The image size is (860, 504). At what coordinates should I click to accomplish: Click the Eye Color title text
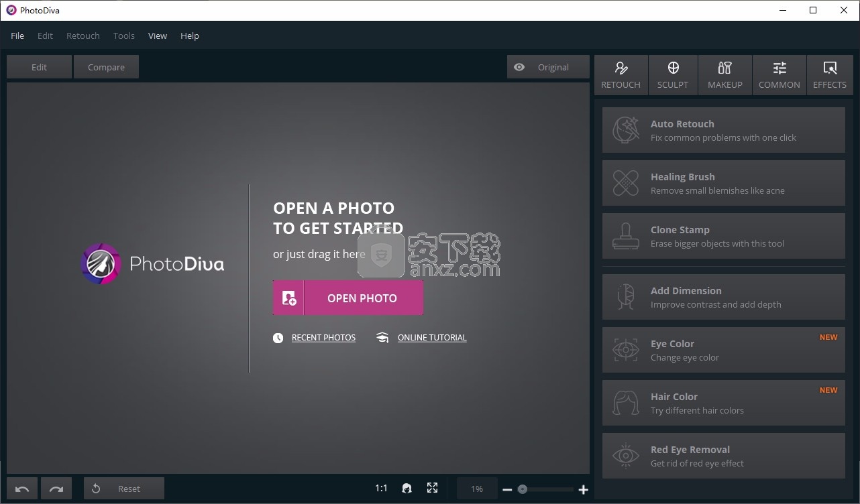pyautogui.click(x=672, y=344)
